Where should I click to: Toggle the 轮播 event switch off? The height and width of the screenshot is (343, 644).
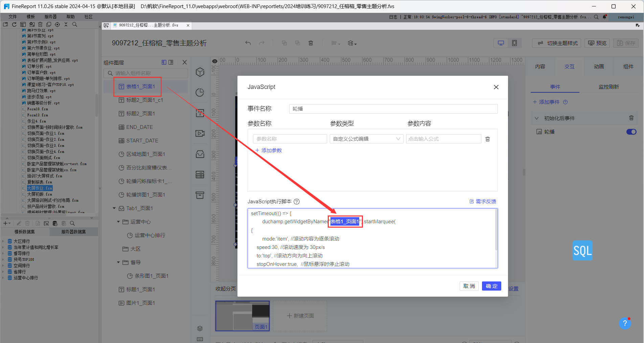(631, 132)
